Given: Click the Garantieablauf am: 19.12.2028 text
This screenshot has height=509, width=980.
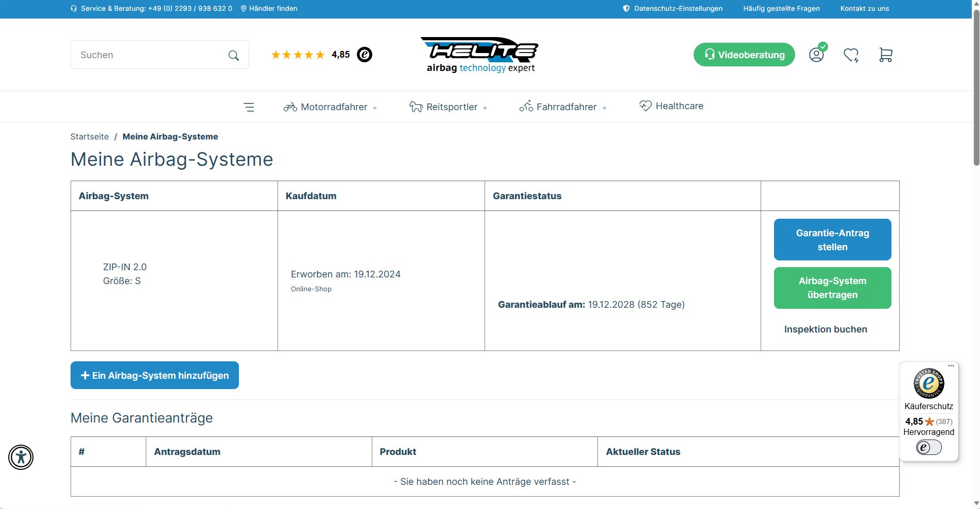Looking at the screenshot, I should (591, 305).
